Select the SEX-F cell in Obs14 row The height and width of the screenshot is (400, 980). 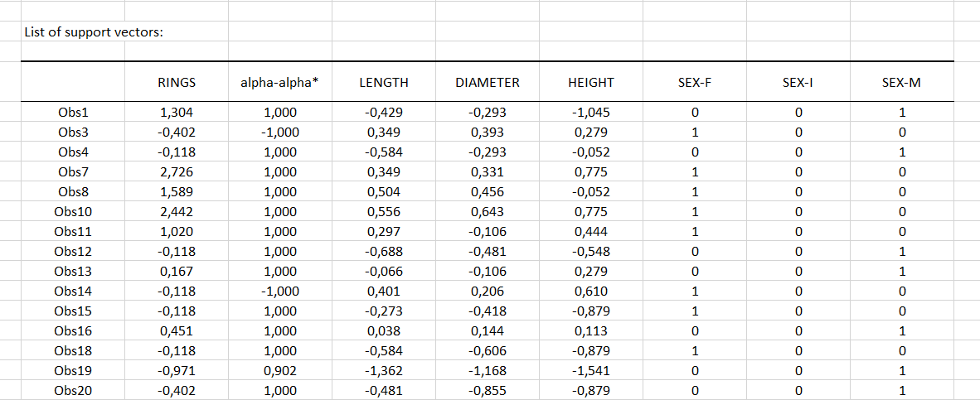(x=695, y=292)
